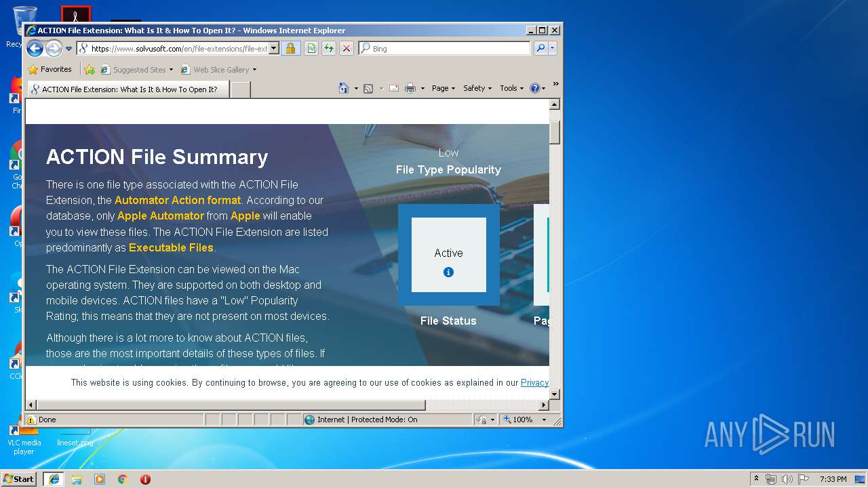
Task: Click the info icon under Active
Action: coord(448,272)
